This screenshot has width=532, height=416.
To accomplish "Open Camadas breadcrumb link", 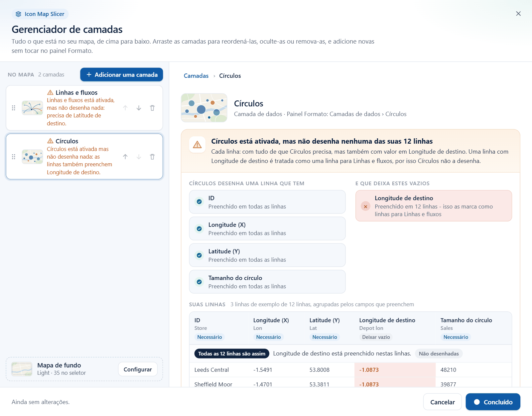I will pyautogui.click(x=196, y=76).
